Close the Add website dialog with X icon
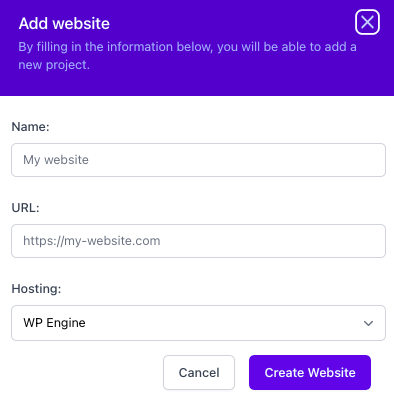Screen dimensions: 394x396 367,22
